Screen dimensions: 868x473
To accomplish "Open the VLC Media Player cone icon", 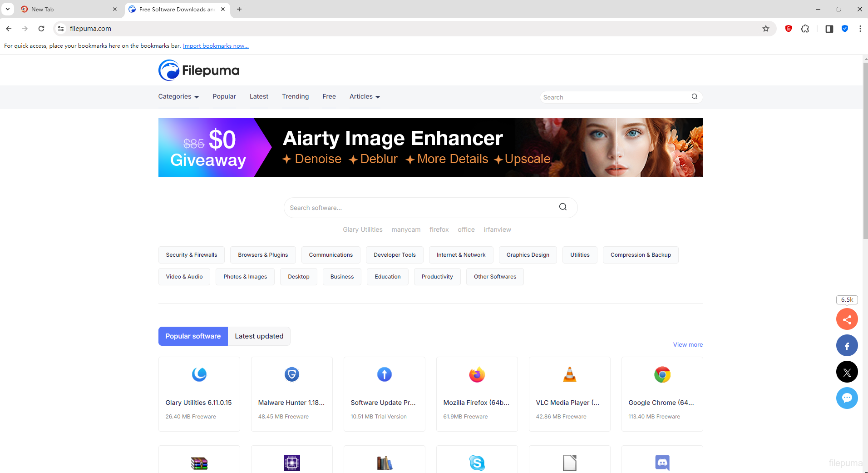I will coord(569,374).
